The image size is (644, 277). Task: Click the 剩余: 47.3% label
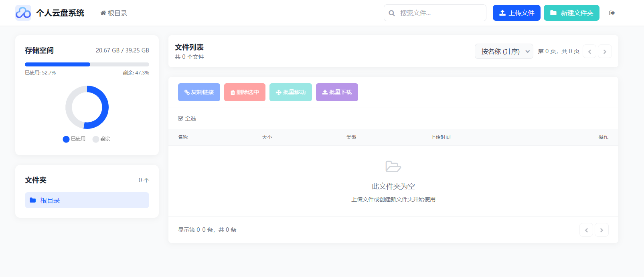point(136,73)
